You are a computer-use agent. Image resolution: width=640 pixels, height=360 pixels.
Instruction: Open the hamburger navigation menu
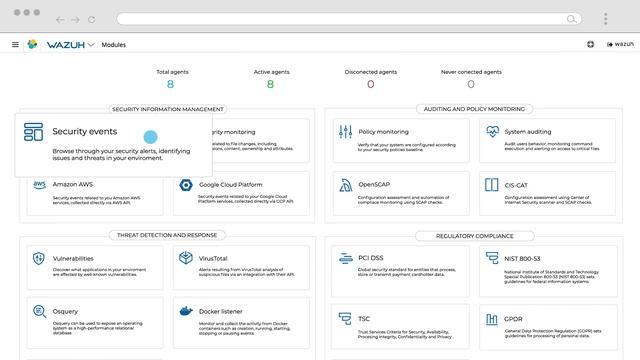pyautogui.click(x=15, y=44)
